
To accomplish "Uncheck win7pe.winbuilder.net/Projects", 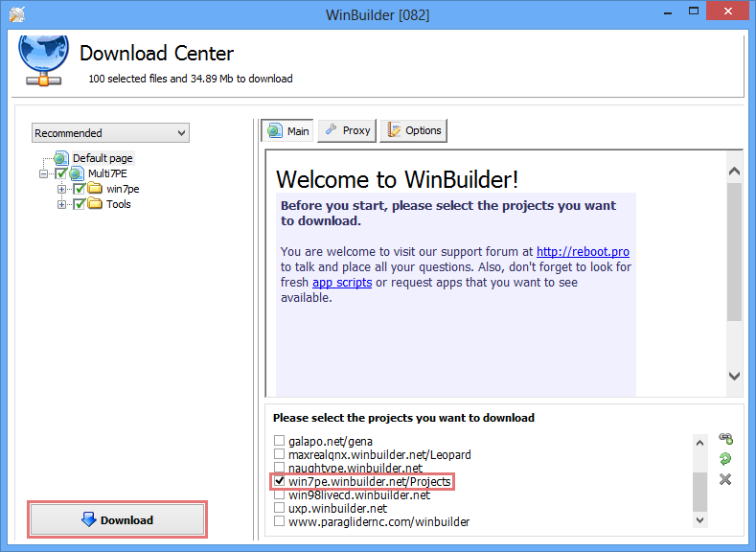I will click(x=279, y=481).
